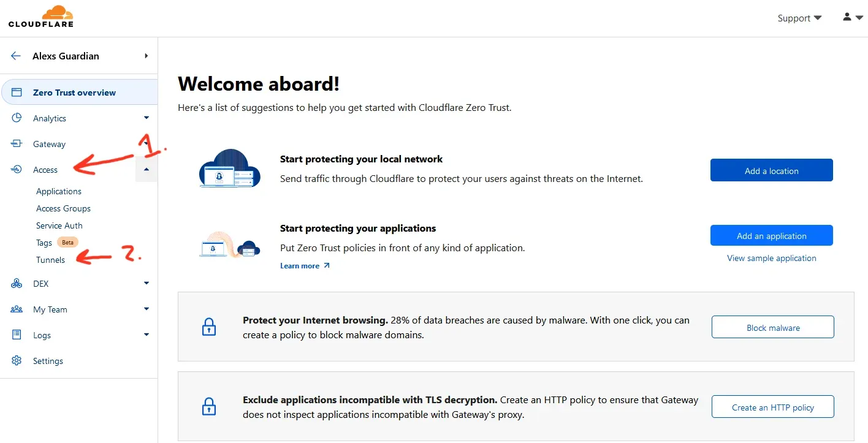Select the Logs icon
This screenshot has width=868, height=443.
(17, 335)
